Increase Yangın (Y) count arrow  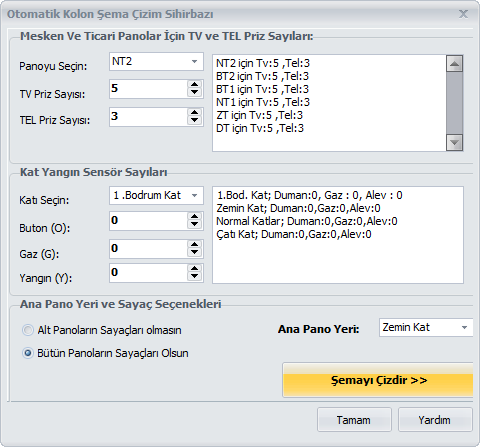click(194, 268)
